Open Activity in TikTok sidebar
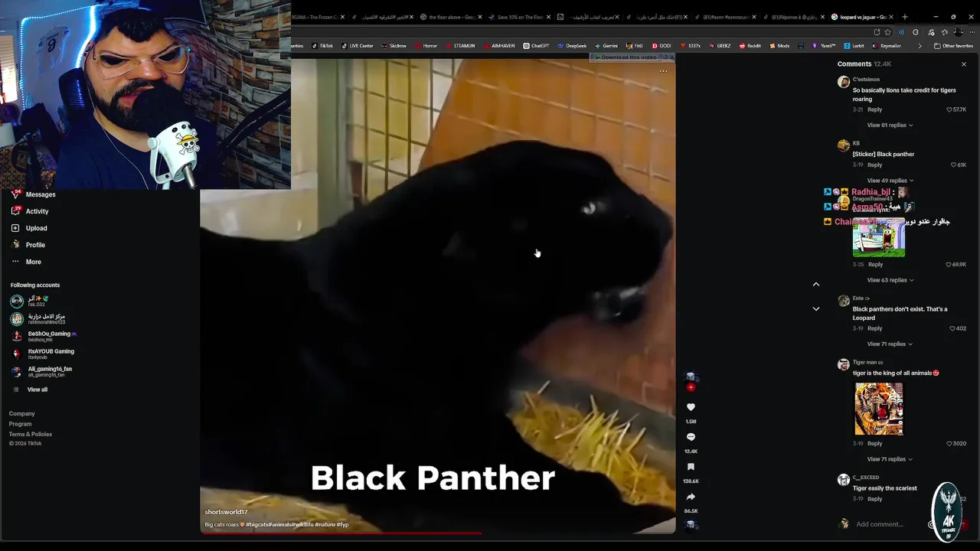Screen dimensions: 980x551 click(x=37, y=211)
